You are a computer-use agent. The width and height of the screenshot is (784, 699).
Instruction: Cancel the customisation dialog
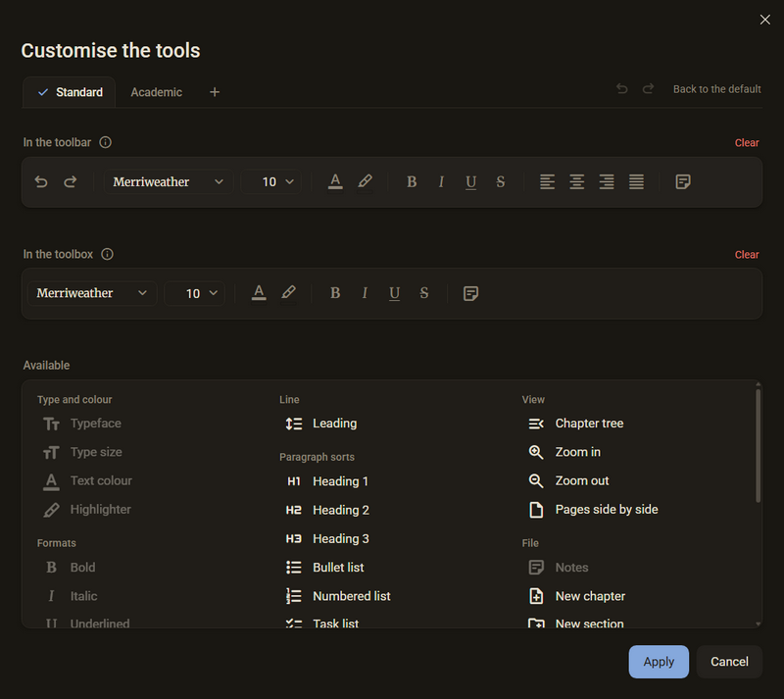[x=729, y=662]
